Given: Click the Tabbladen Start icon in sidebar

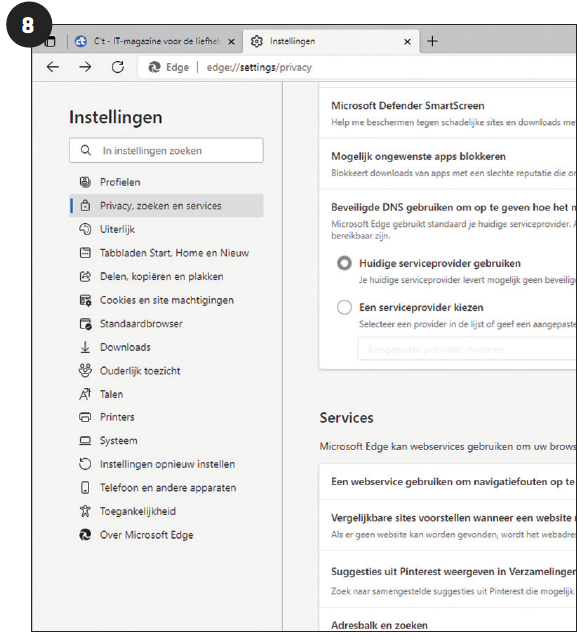Looking at the screenshot, I should pos(85,253).
